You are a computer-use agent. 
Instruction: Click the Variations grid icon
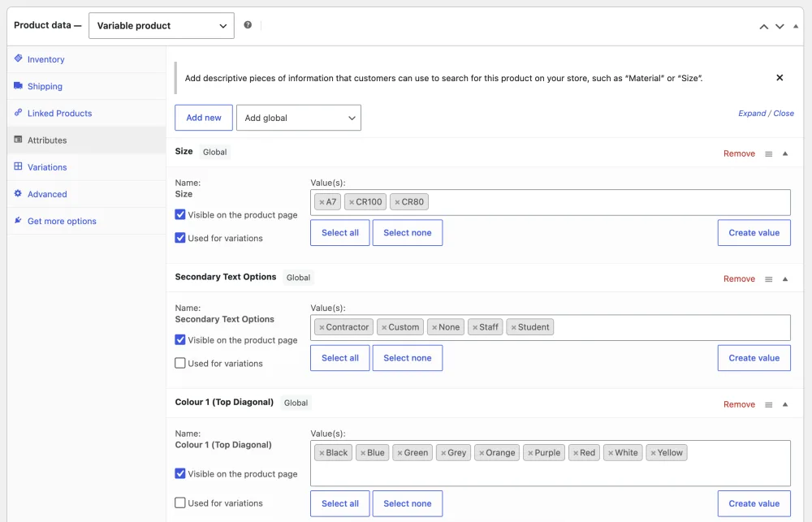tap(18, 166)
